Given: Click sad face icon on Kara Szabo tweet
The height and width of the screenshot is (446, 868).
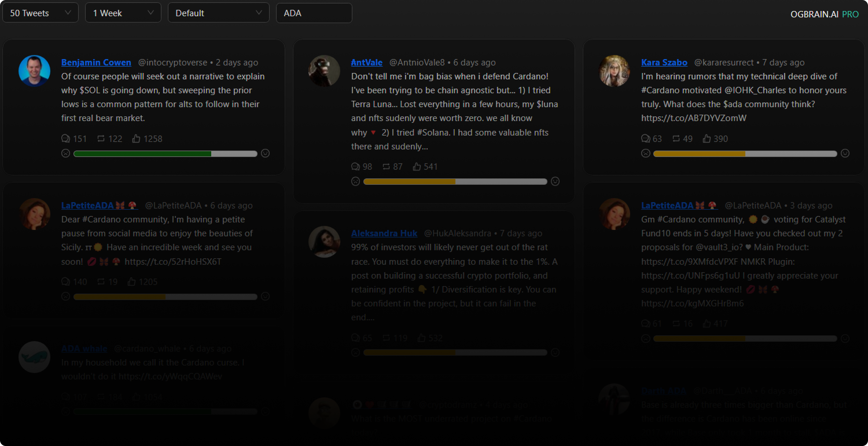Looking at the screenshot, I should [x=645, y=153].
